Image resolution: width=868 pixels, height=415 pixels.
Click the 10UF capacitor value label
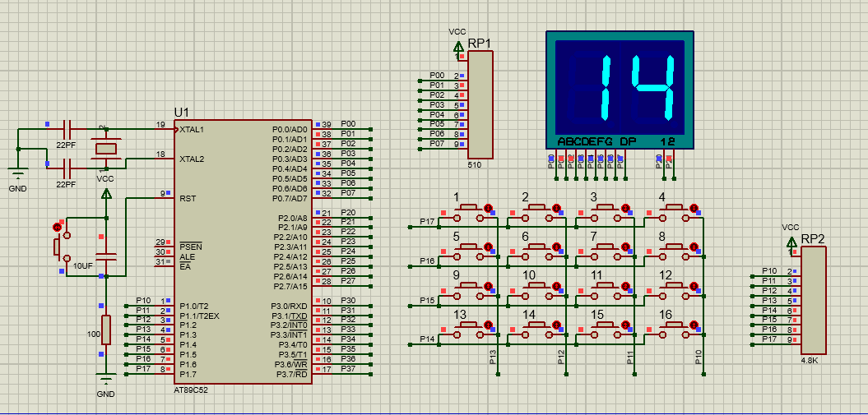pyautogui.click(x=83, y=265)
